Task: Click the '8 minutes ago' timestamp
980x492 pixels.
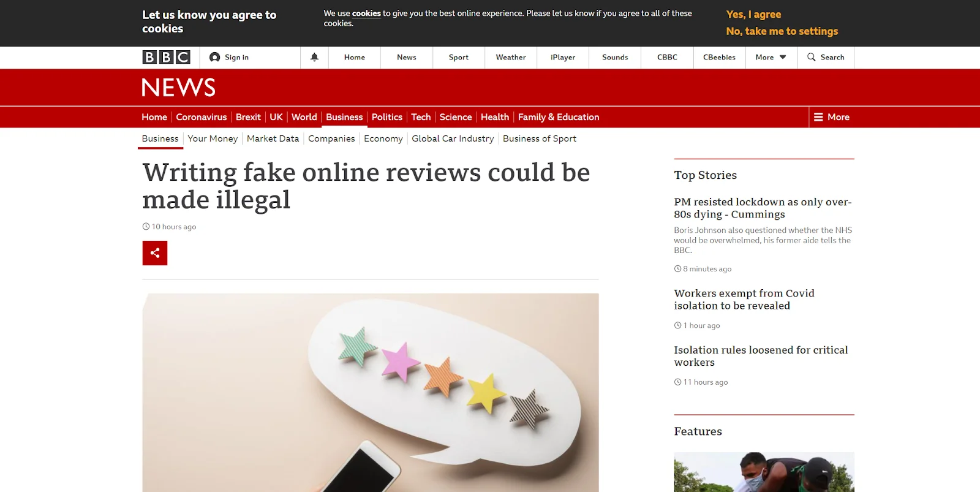Action: click(707, 269)
